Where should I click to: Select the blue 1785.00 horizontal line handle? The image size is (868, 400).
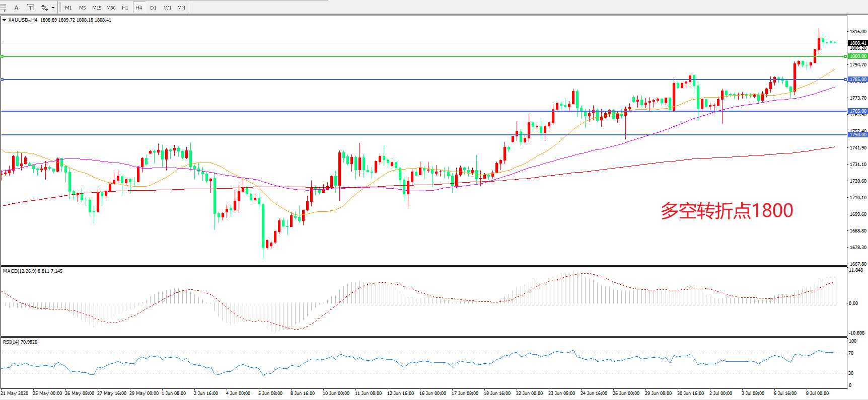(x=2, y=79)
